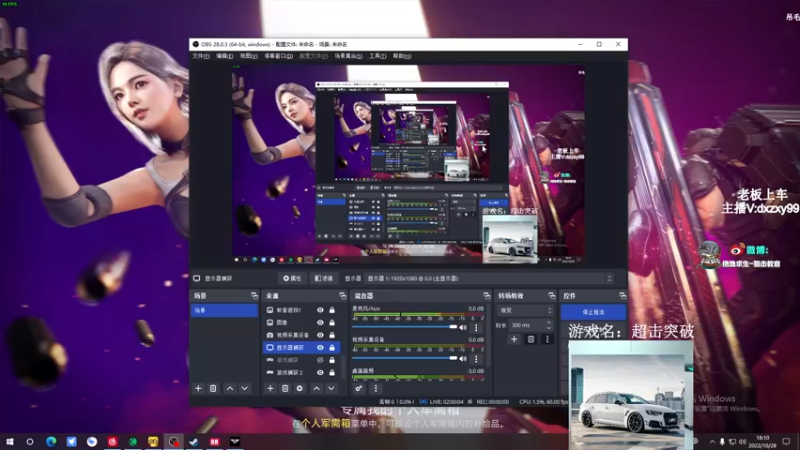Hide the 图像 source
This screenshot has height=450, width=800.
coord(320,322)
